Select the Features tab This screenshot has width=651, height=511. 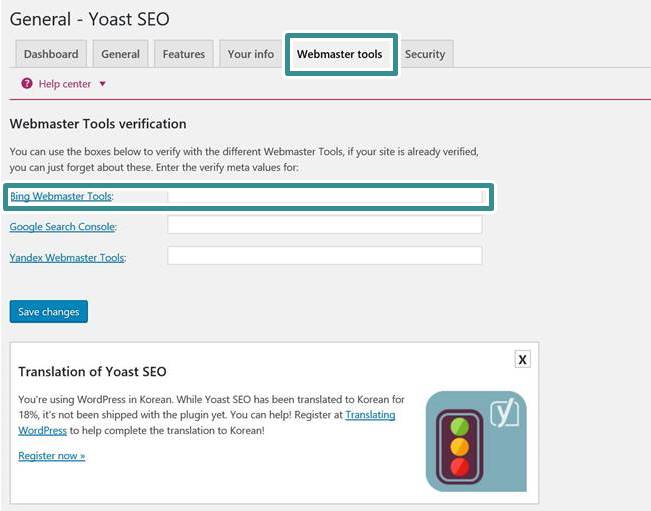184,54
